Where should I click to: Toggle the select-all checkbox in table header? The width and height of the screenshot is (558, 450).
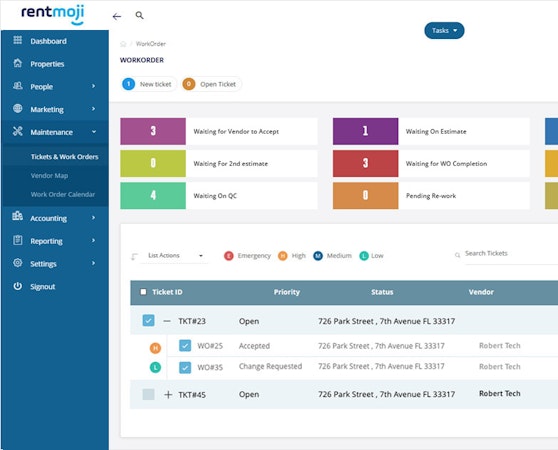tap(143, 292)
